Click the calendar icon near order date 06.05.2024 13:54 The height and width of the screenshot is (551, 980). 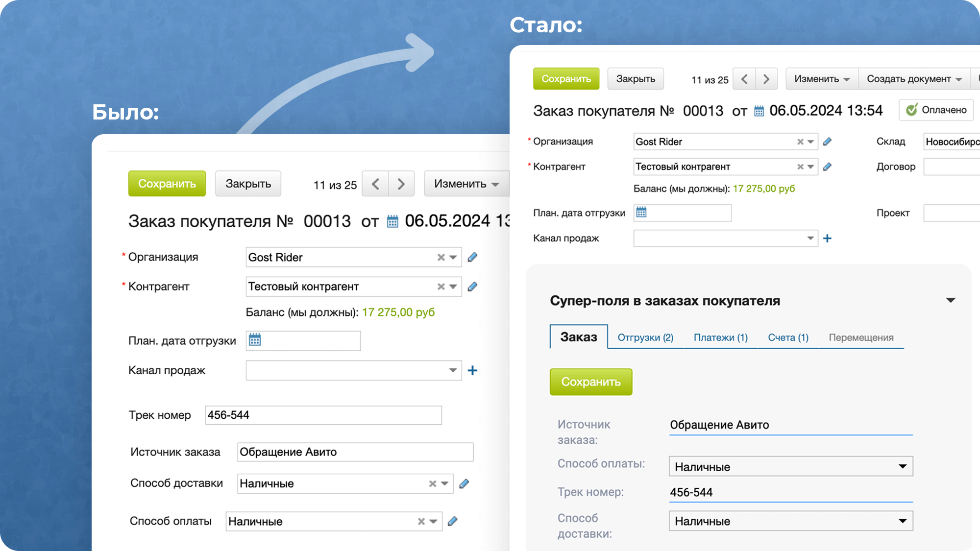(759, 111)
